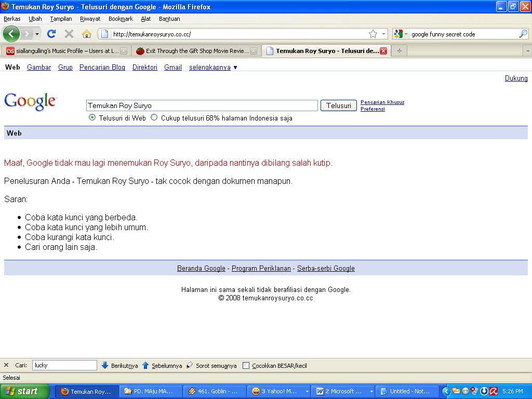Image resolution: width=532 pixels, height=399 pixels.
Task: Click the gray Stop loading X icon
Action: tap(69, 34)
